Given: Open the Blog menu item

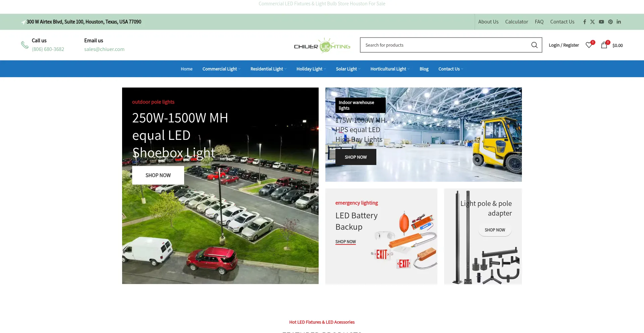Looking at the screenshot, I should (424, 69).
